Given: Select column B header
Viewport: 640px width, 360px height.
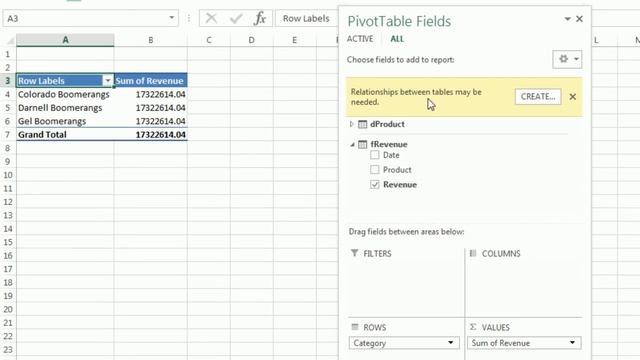Looking at the screenshot, I should pos(151,40).
